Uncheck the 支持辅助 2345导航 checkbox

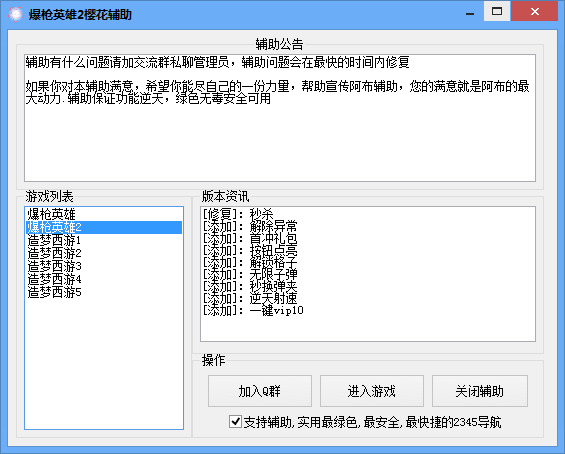pyautogui.click(x=235, y=422)
